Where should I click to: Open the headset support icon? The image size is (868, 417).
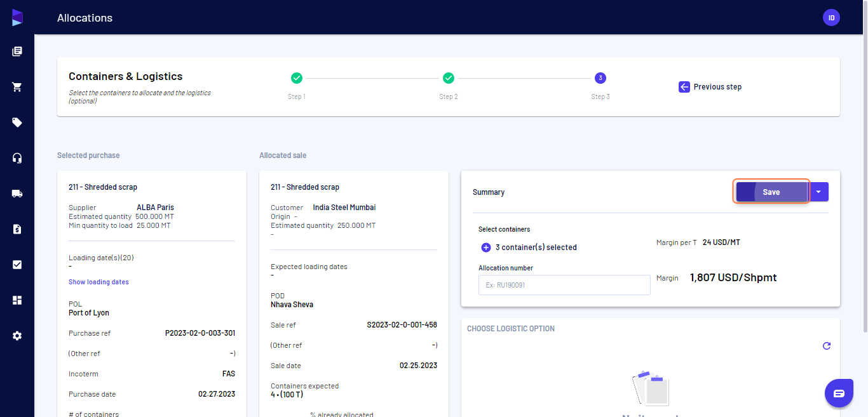click(x=17, y=158)
